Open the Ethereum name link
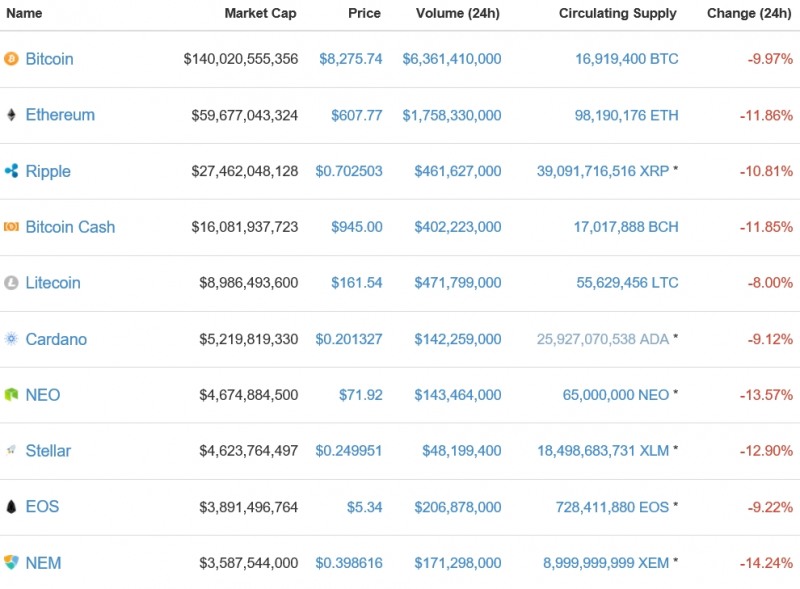Screen dimensions: 800x589 60,115
